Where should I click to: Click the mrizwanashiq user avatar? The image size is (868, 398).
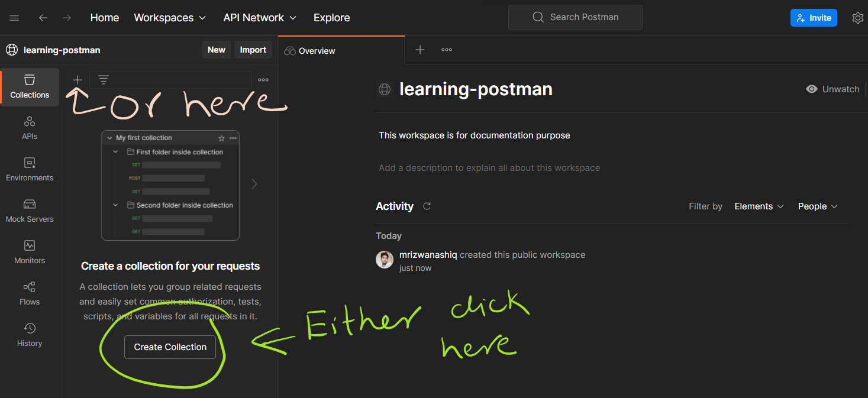[x=385, y=260]
